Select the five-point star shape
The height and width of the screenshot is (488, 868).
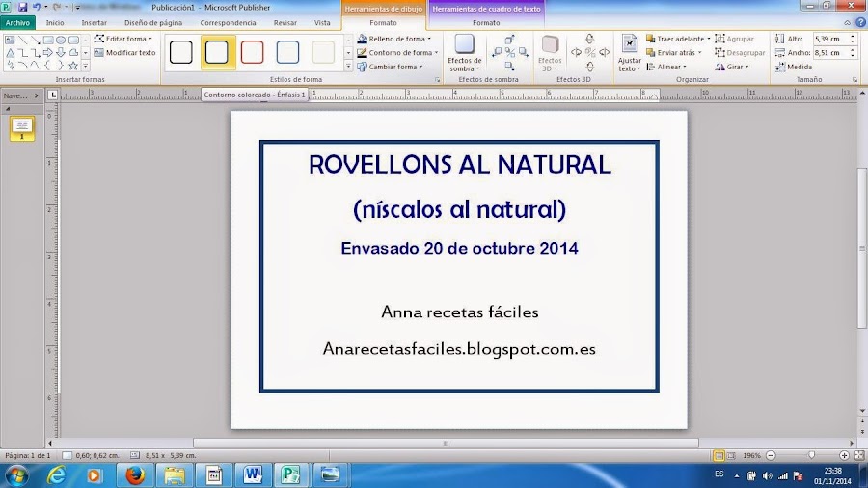[73, 66]
